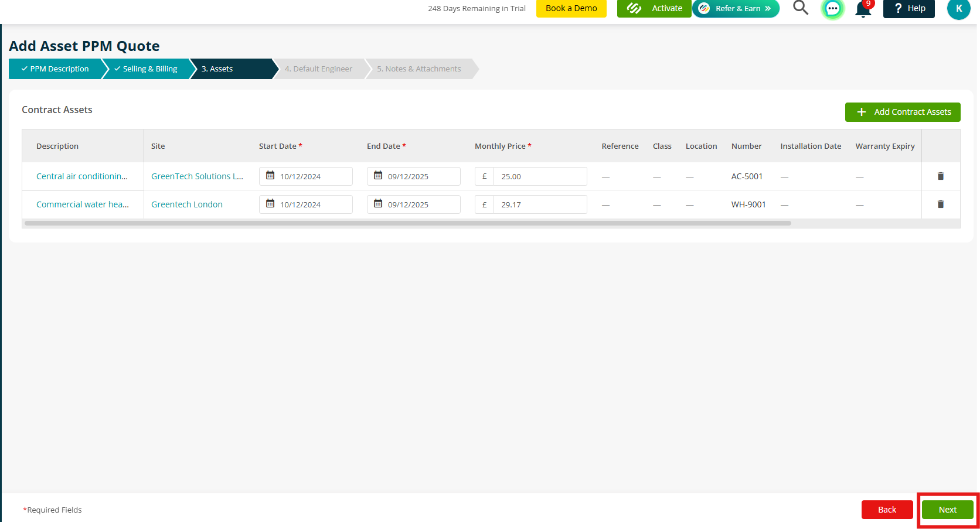
Task: Open GreenTech Solutions site link
Action: [197, 176]
